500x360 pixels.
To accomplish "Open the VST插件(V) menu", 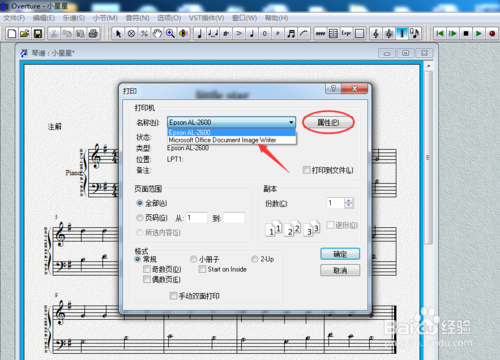I will (x=207, y=18).
